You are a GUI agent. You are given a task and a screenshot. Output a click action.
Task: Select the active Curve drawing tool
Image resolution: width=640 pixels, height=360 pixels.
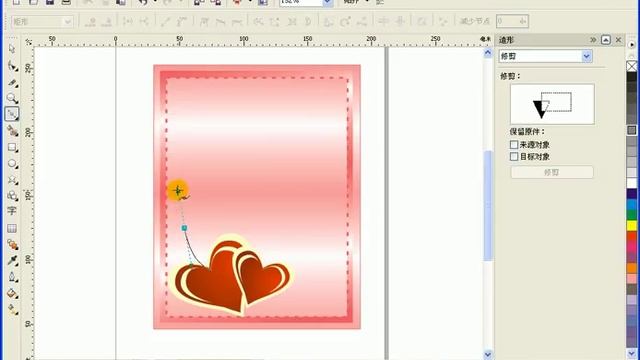(x=12, y=114)
